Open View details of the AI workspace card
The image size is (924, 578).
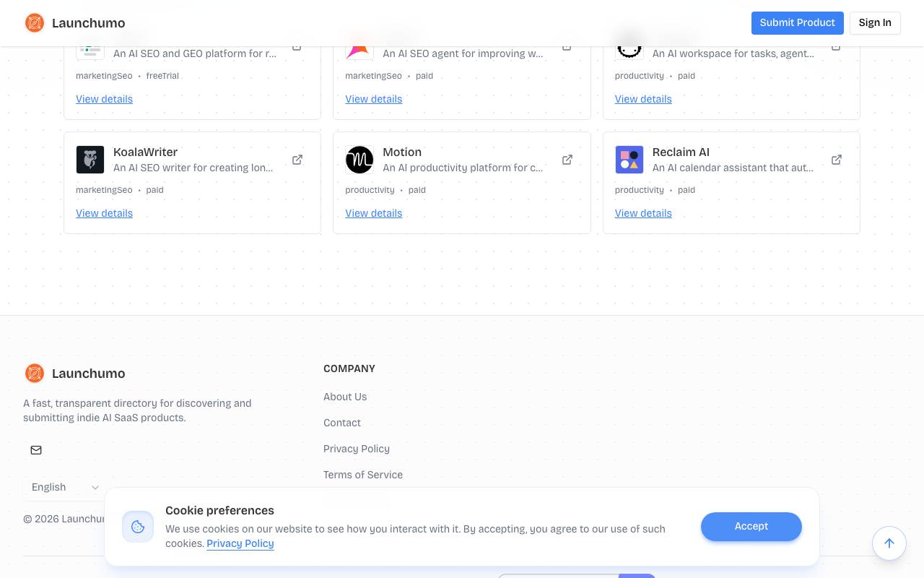point(643,99)
